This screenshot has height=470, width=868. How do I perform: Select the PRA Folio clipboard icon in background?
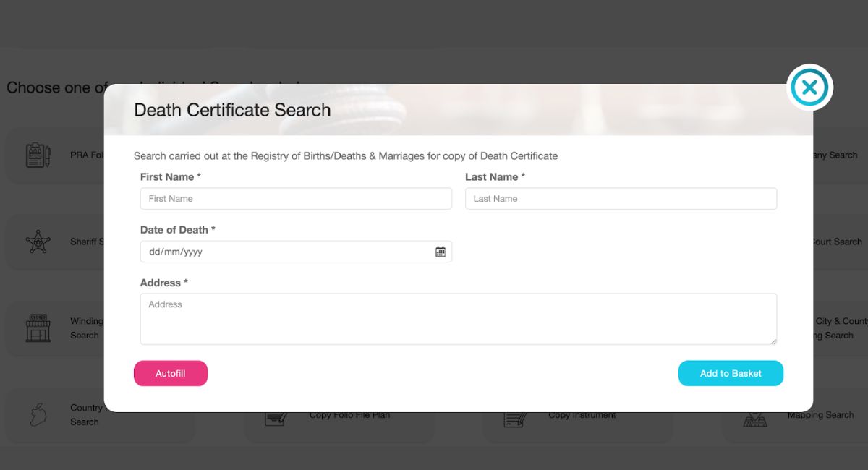pos(38,155)
